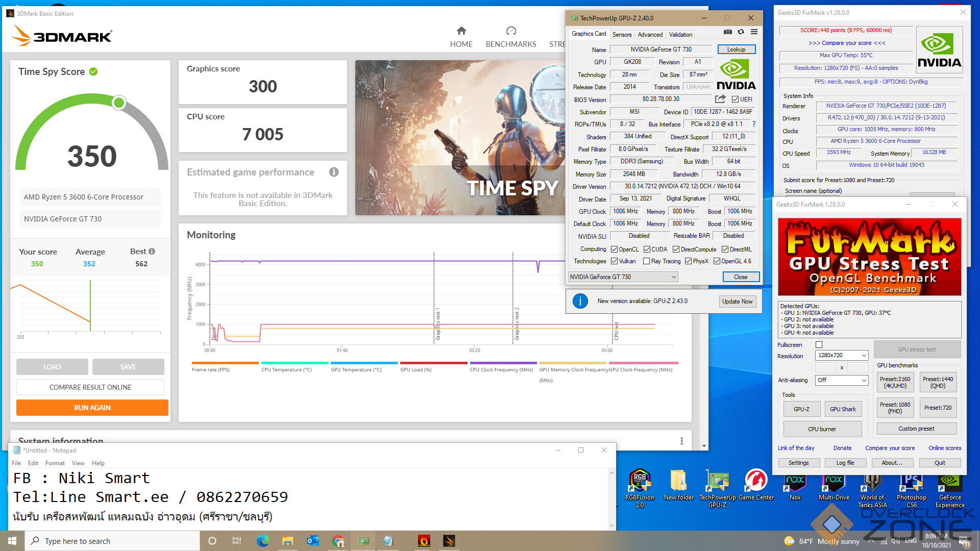Click the Home icon in 3DMark navigation
The height and width of the screenshot is (551, 980).
[461, 31]
